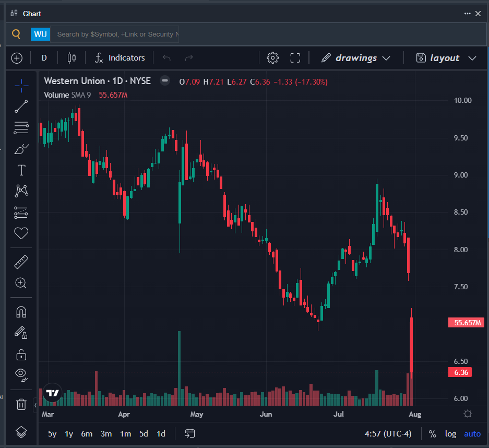Select the 1m time range

(x=126, y=434)
